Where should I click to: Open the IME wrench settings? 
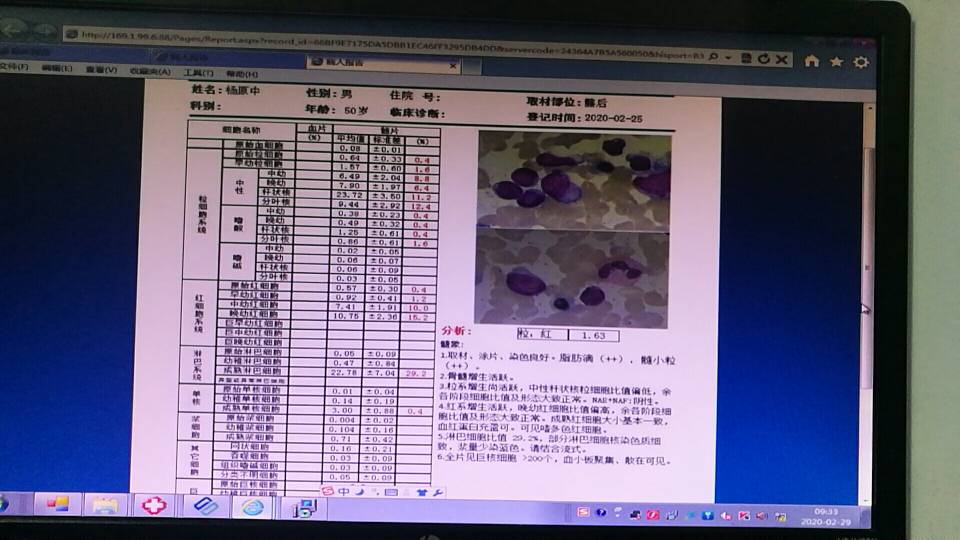tap(438, 492)
